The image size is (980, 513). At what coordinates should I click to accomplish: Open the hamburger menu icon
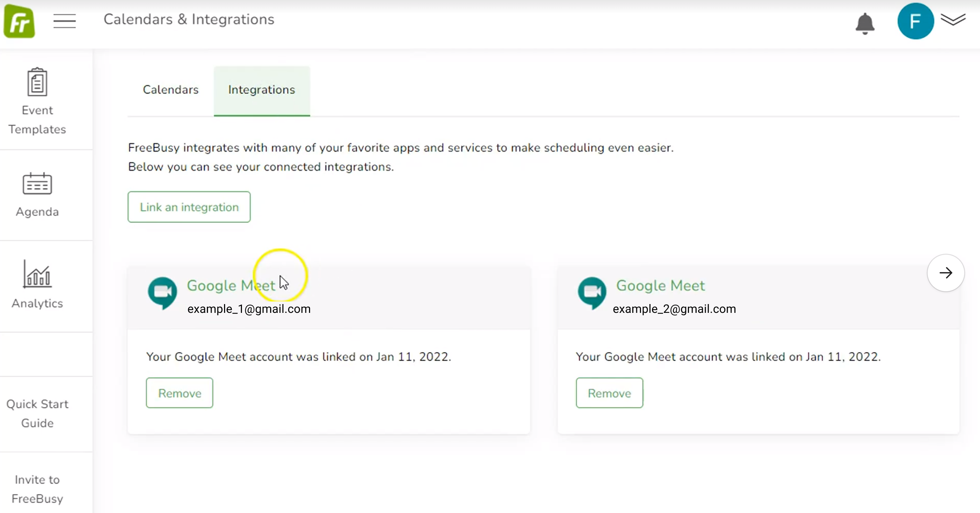[x=64, y=20]
